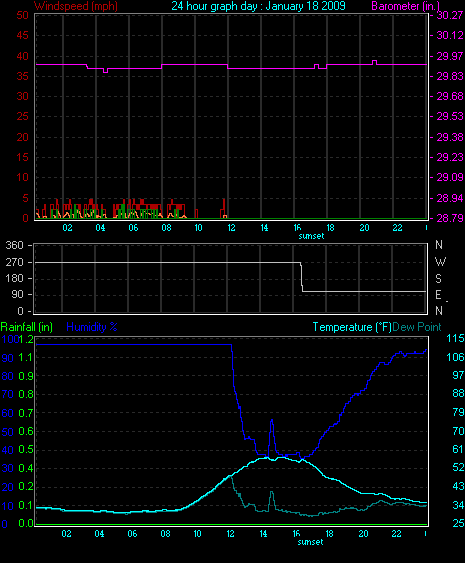Viewport: 465px width, 563px height.
Task: Click the Temperature (°F) legend label
Action: click(352, 327)
